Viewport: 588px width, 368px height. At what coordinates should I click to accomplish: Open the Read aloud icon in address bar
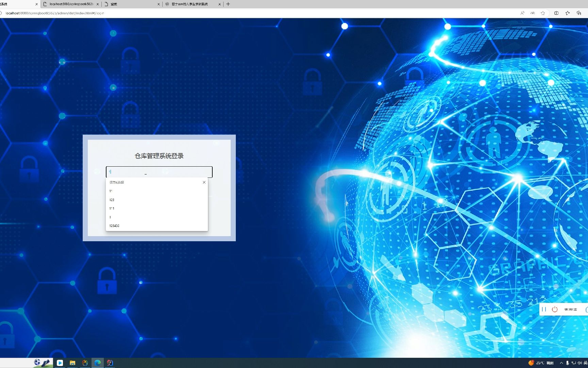[522, 13]
